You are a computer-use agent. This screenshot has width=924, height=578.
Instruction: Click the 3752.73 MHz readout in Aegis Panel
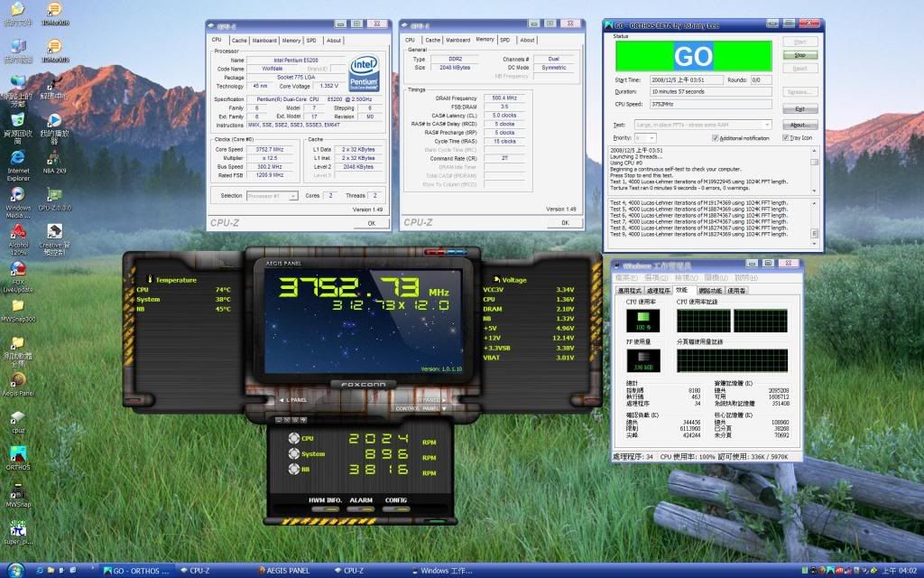click(x=364, y=288)
